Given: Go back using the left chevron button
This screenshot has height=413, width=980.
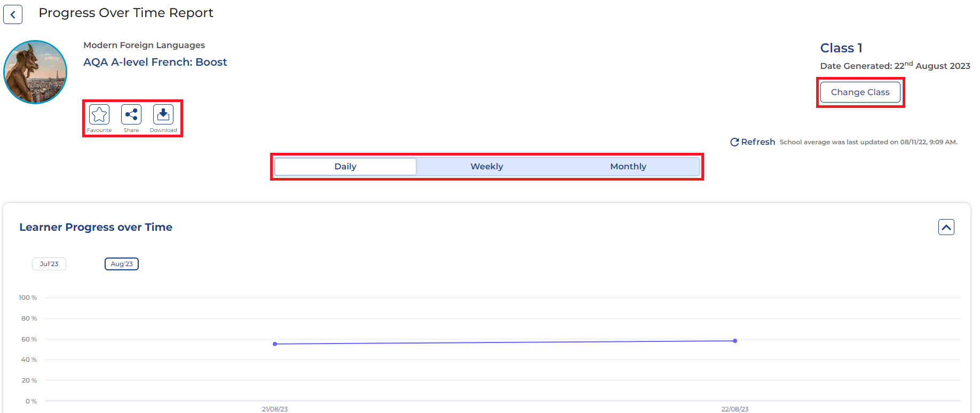Looking at the screenshot, I should [x=13, y=14].
